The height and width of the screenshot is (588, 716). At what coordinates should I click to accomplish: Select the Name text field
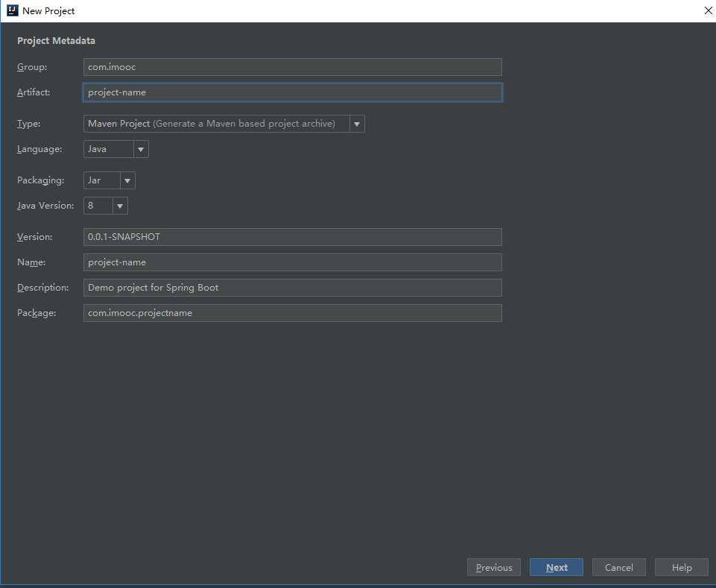(292, 262)
